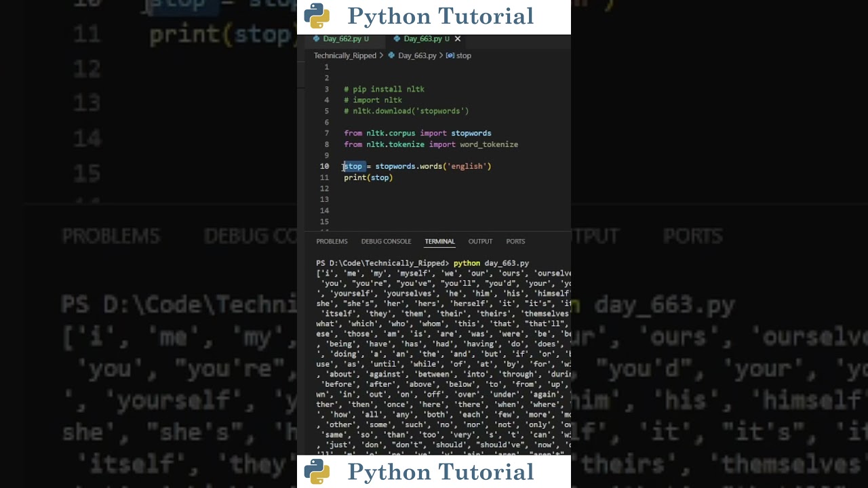Click the stop variable symbol icon in breadcrumb
868x488 pixels.
coord(450,56)
